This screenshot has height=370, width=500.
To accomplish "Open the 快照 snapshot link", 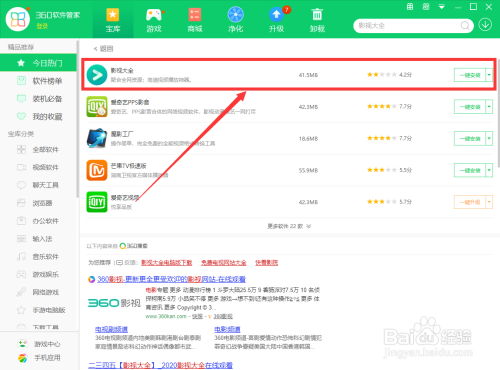I will pos(197,316).
